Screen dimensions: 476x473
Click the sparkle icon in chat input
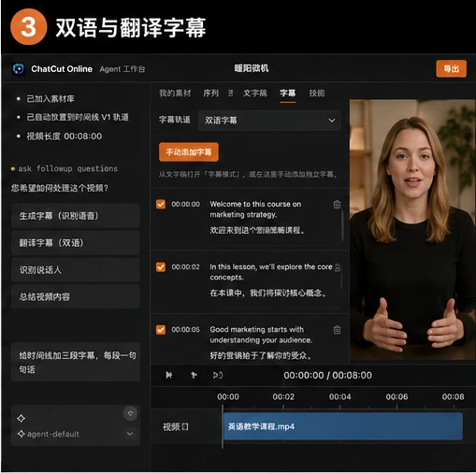point(22,418)
